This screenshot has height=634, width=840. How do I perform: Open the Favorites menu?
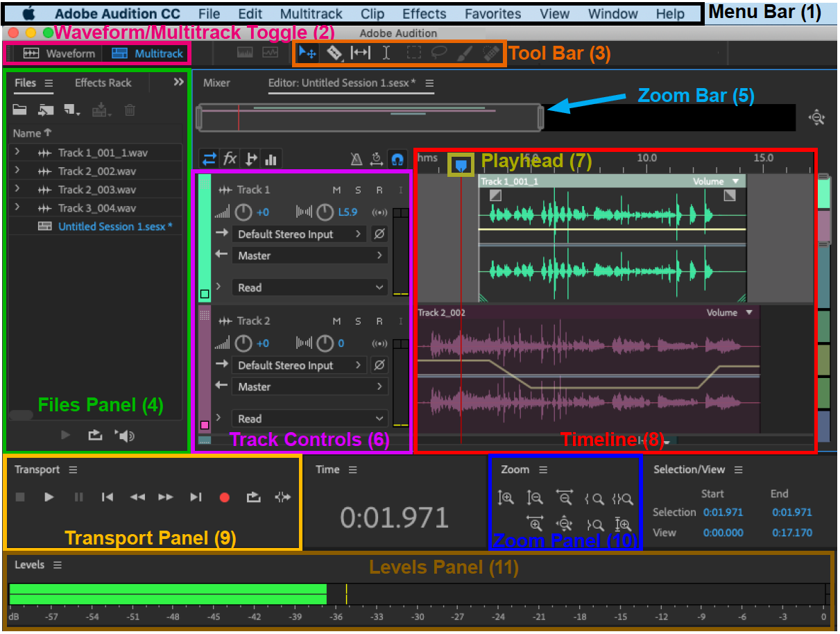point(493,14)
